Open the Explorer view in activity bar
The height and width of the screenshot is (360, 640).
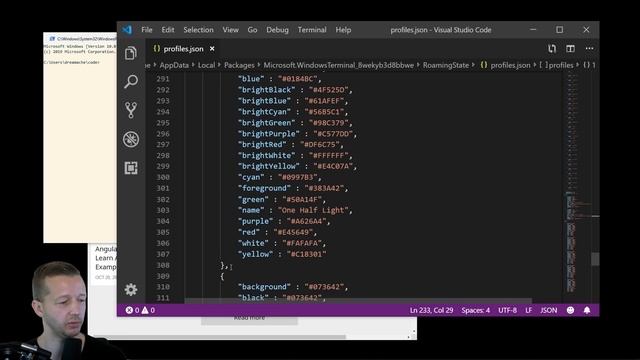coord(131,53)
